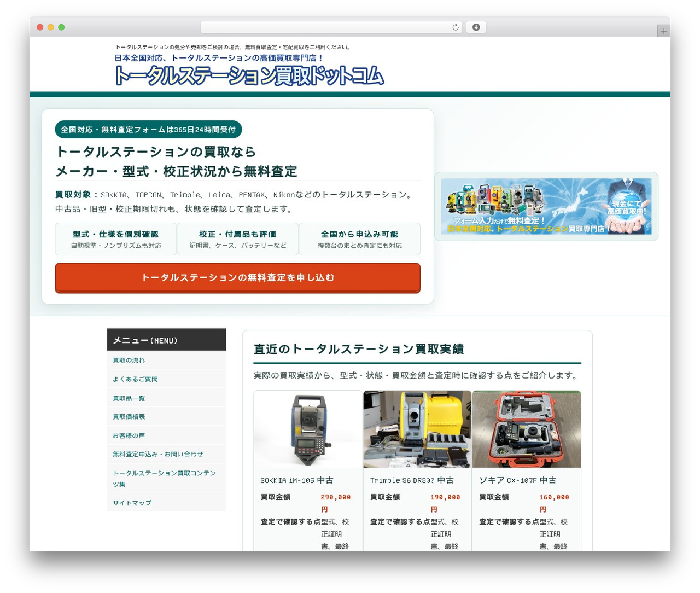Open 無料査定申込み・お問い合わせ menu item
Image resolution: width=700 pixels, height=593 pixels.
point(166,454)
